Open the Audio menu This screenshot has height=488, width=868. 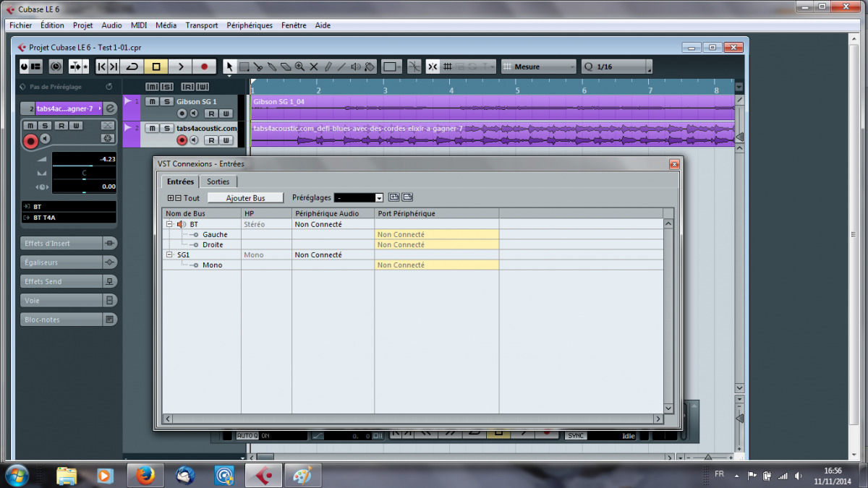pyautogui.click(x=111, y=25)
